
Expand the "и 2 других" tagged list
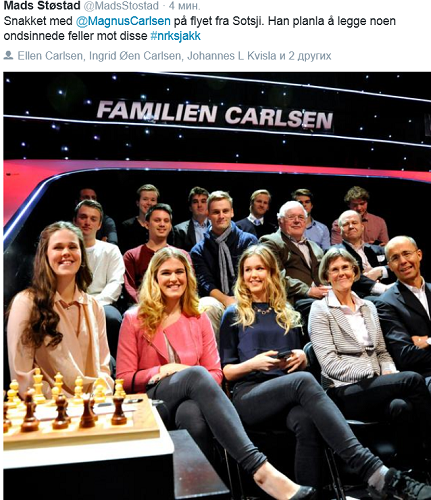(x=306, y=56)
